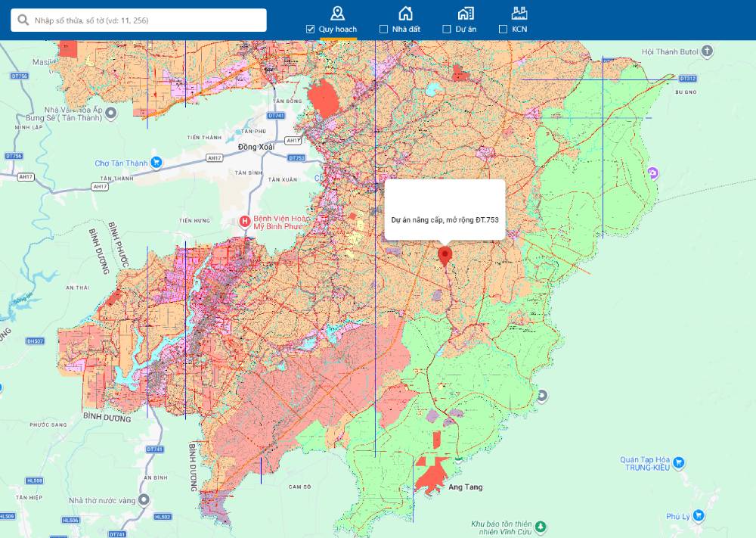756x538 pixels.
Task: Open the Nhà đất tab label
Action: (406, 29)
